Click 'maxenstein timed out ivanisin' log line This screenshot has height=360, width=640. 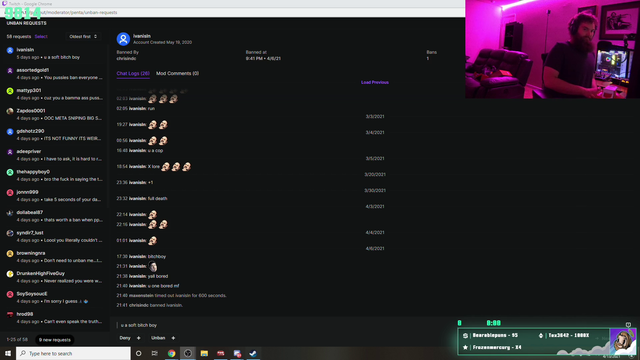click(171, 296)
